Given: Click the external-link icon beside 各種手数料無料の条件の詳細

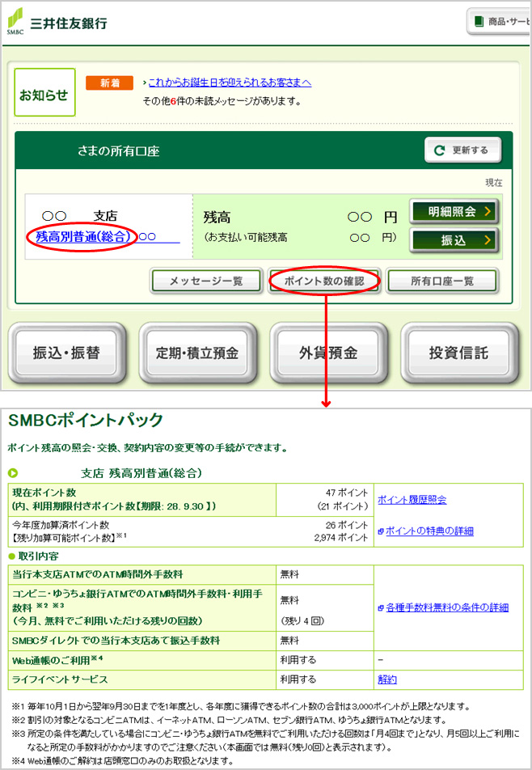Looking at the screenshot, I should (381, 608).
